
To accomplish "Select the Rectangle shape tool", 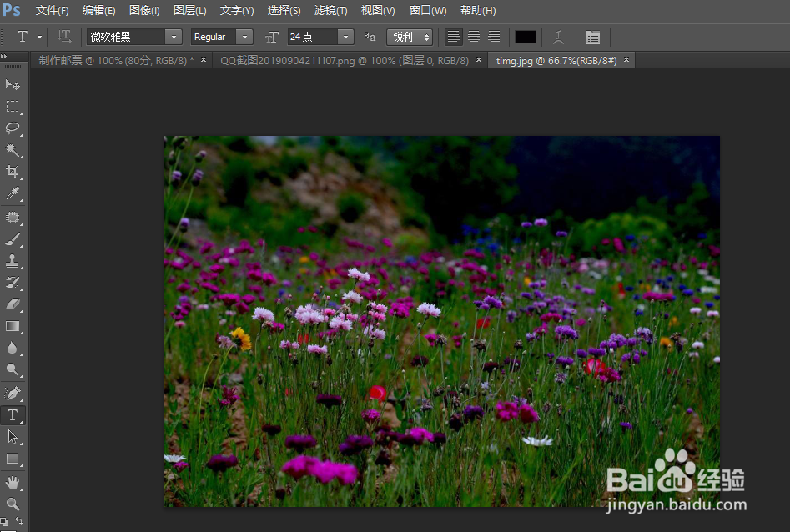I will tap(13, 459).
